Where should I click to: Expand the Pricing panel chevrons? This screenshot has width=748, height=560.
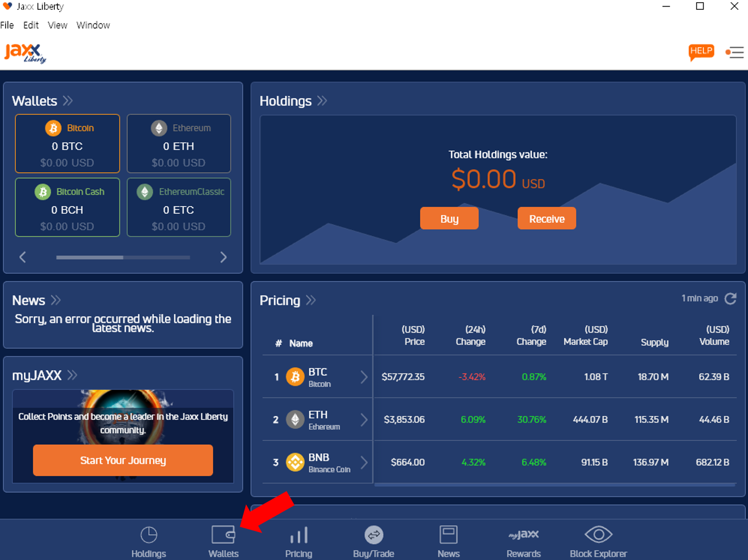pos(311,300)
